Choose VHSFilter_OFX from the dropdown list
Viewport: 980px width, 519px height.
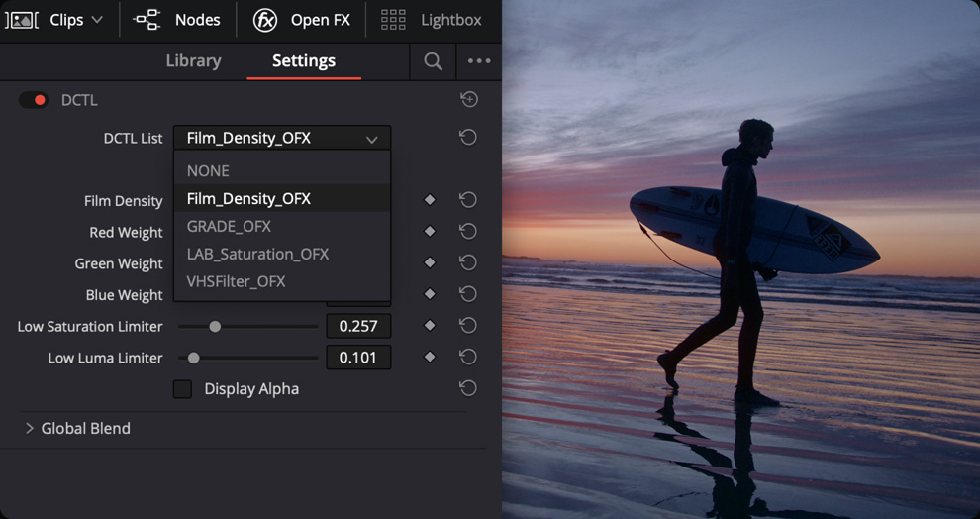click(236, 281)
